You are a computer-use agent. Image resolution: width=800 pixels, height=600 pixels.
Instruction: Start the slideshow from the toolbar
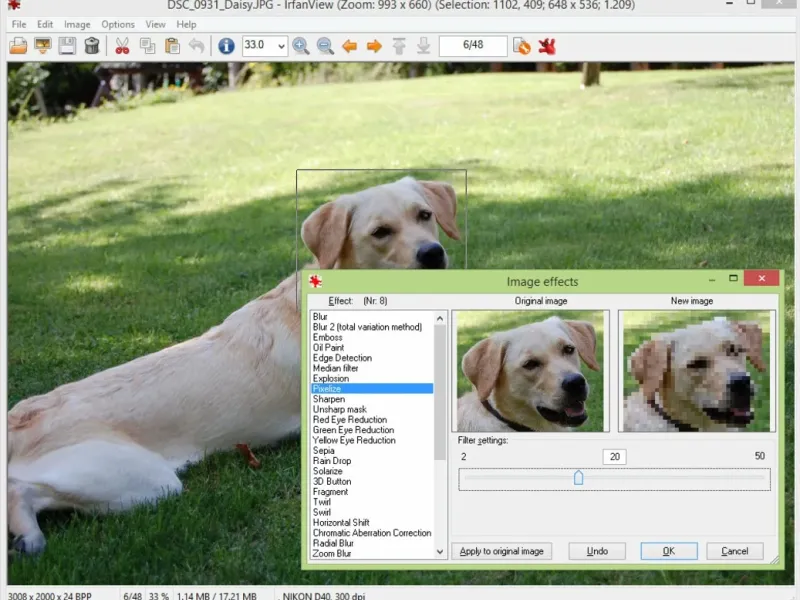[43, 45]
